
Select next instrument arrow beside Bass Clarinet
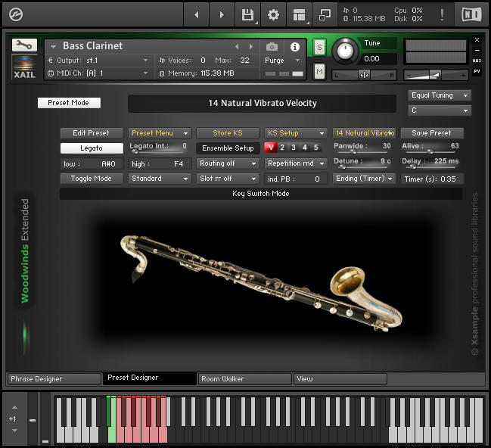click(251, 47)
